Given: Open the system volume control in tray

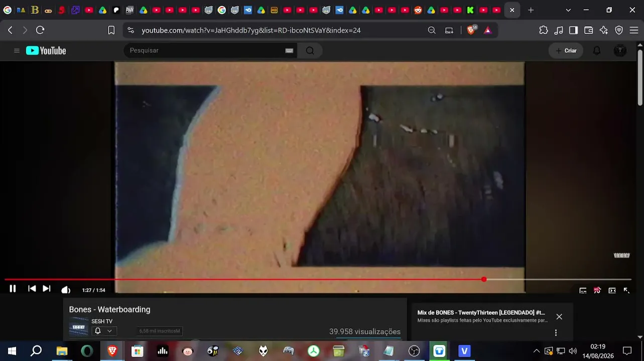Looking at the screenshot, I should (573, 351).
